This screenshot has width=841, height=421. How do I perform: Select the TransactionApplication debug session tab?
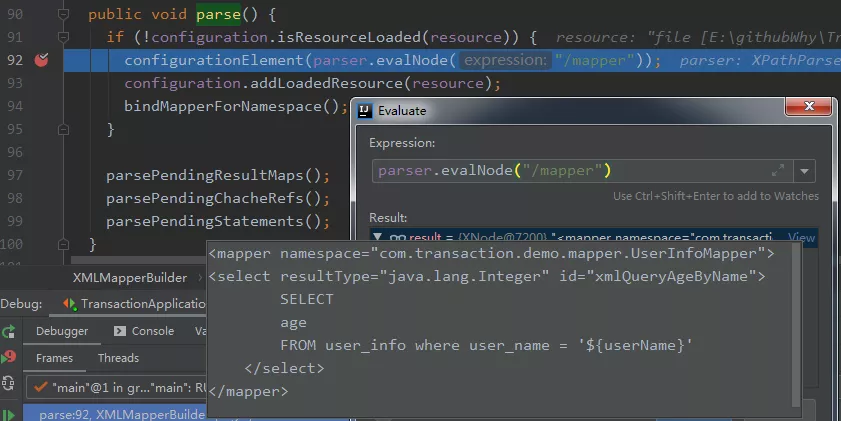(x=134, y=304)
